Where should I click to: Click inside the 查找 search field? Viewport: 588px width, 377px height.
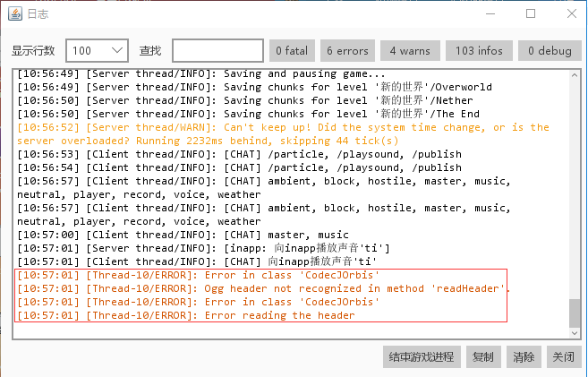tap(217, 51)
